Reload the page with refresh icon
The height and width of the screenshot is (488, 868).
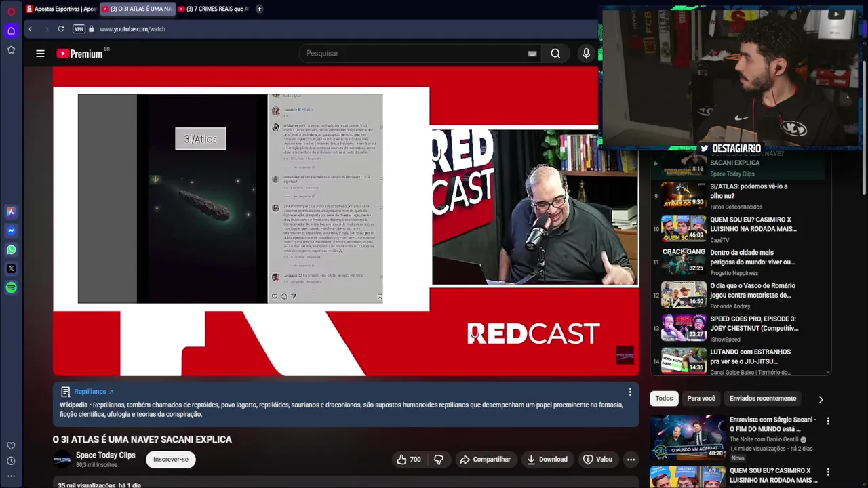(61, 29)
